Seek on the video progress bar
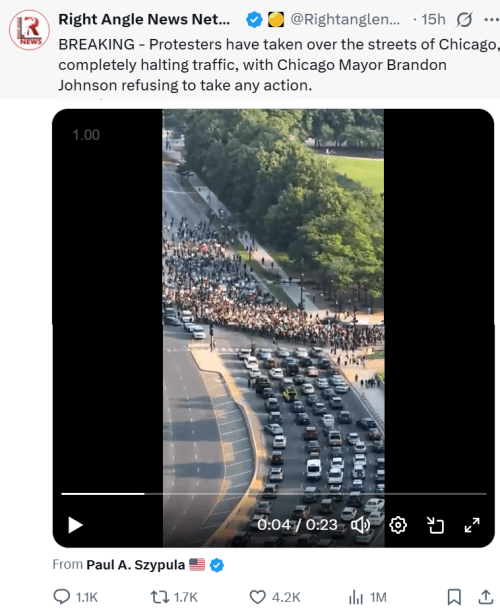 point(274,494)
